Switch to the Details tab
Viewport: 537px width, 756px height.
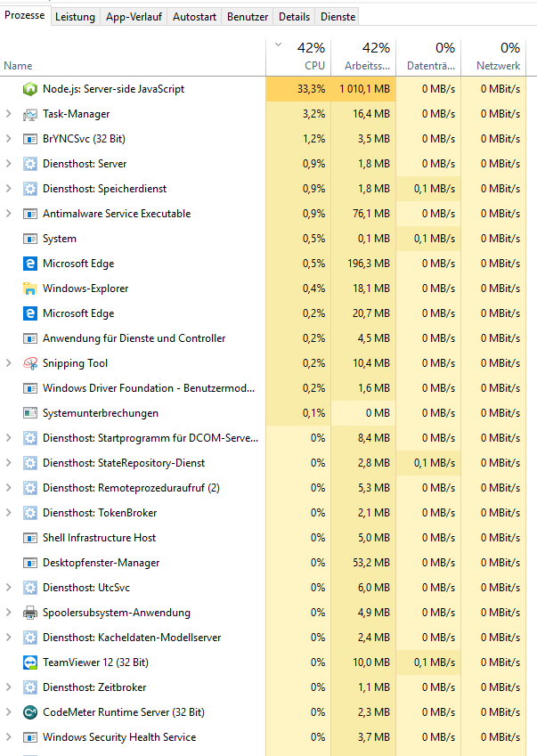tap(294, 17)
